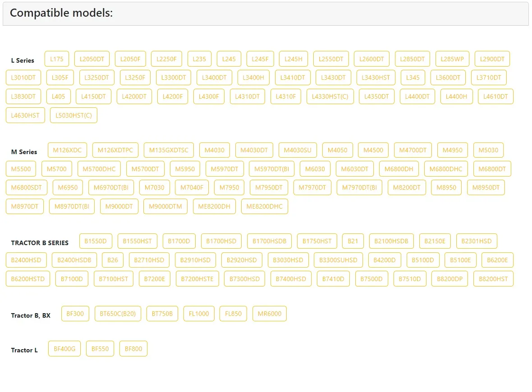Screen dimensions: 532x392
Task: Select the M126XDC model tag
Action: click(67, 150)
